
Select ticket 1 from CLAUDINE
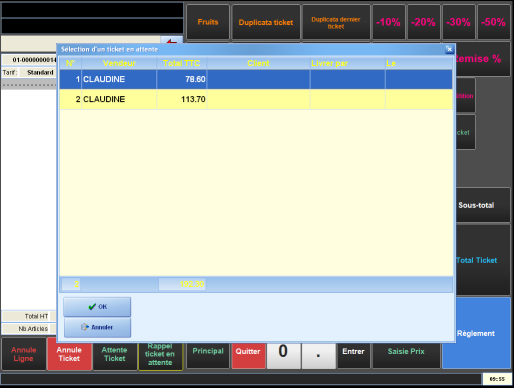(x=256, y=79)
